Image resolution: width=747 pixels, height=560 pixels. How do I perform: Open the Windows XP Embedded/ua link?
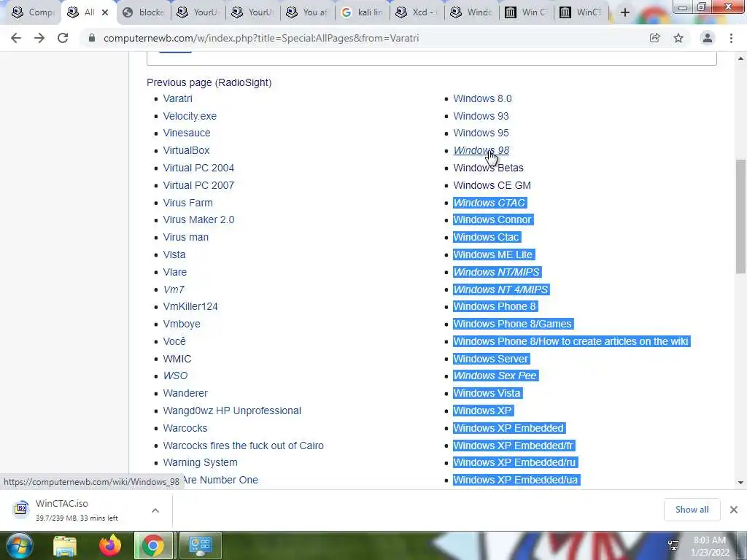[516, 480]
